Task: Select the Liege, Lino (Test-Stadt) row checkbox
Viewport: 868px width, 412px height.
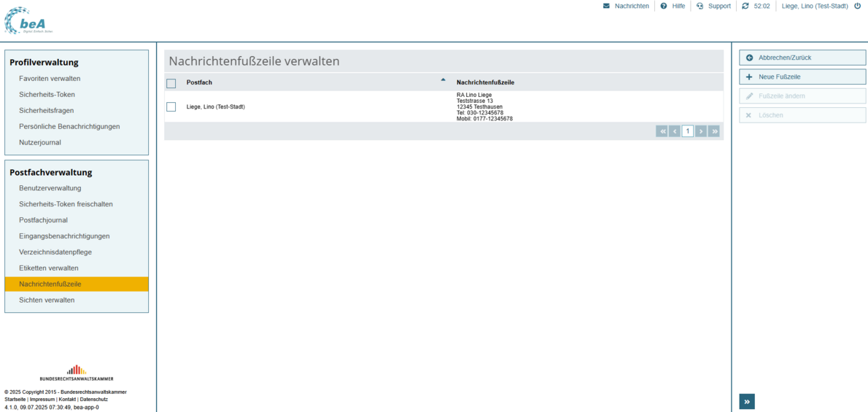Action: point(171,107)
